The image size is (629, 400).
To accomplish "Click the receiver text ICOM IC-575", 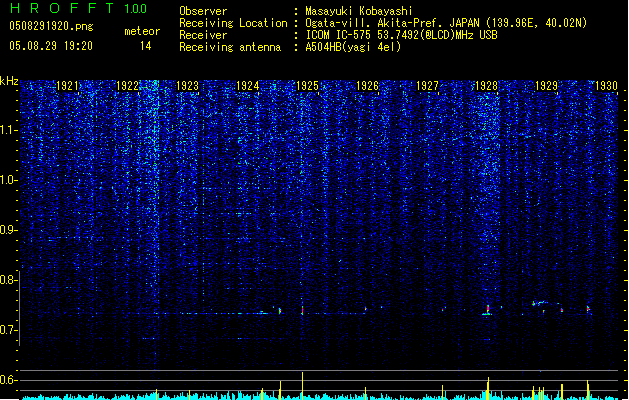I will click(338, 35).
